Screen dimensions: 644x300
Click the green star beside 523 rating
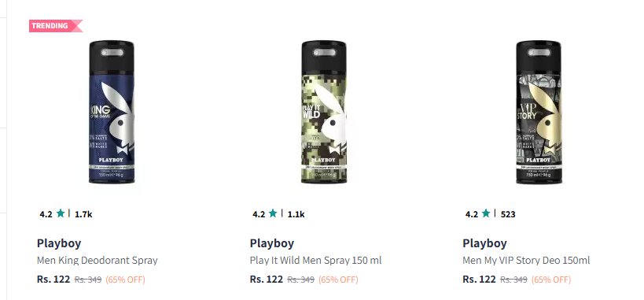click(486, 213)
